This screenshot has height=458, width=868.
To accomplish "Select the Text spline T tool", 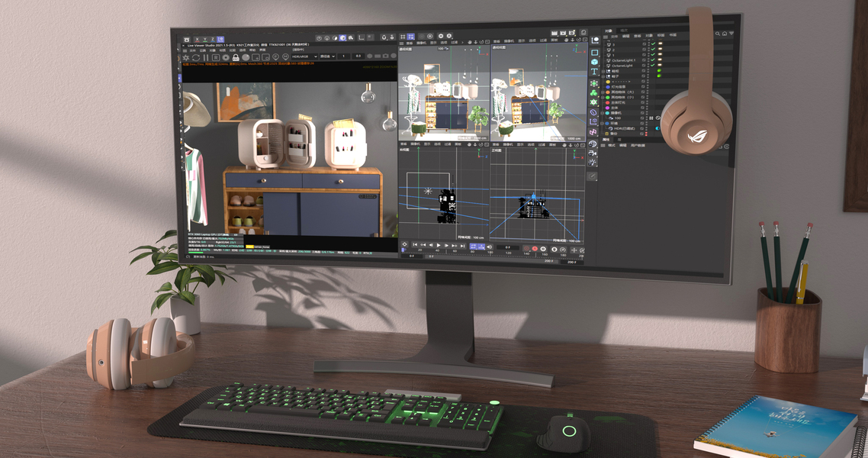I will coord(594,71).
